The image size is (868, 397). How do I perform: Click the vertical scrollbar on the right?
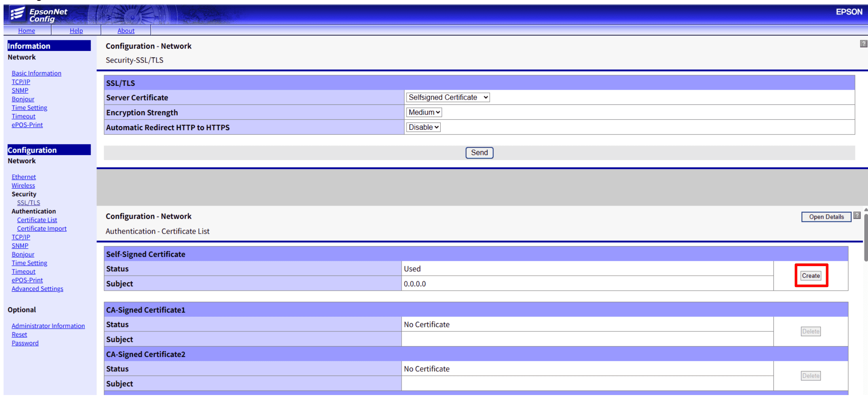866,237
